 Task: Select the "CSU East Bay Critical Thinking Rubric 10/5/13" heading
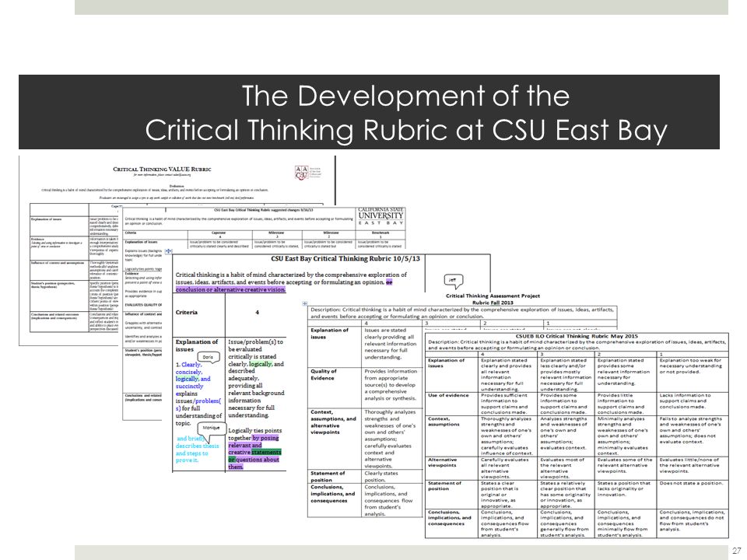[x=345, y=258]
